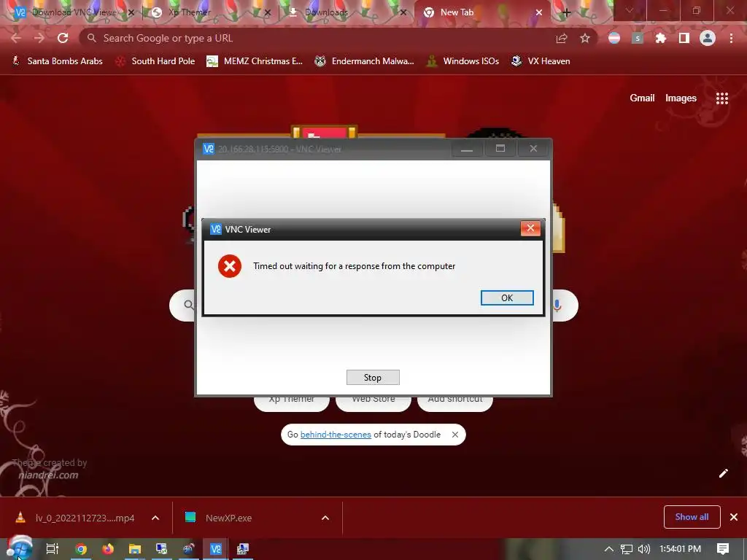
Task: Click the share page icon
Action: click(562, 38)
